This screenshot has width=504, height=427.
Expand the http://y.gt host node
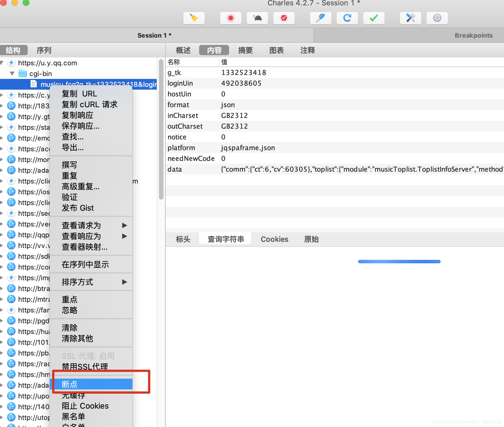pyautogui.click(x=2, y=117)
